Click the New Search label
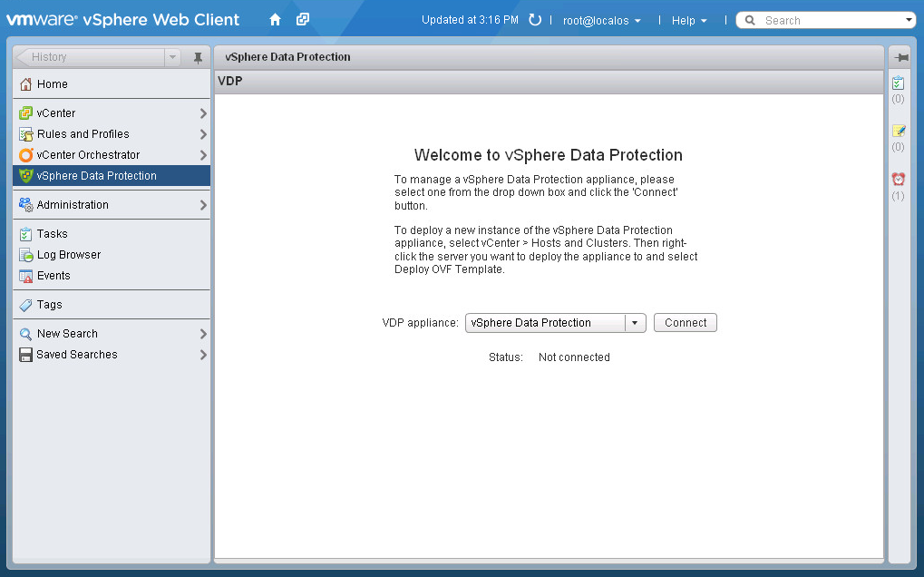This screenshot has height=577, width=924. [x=67, y=334]
